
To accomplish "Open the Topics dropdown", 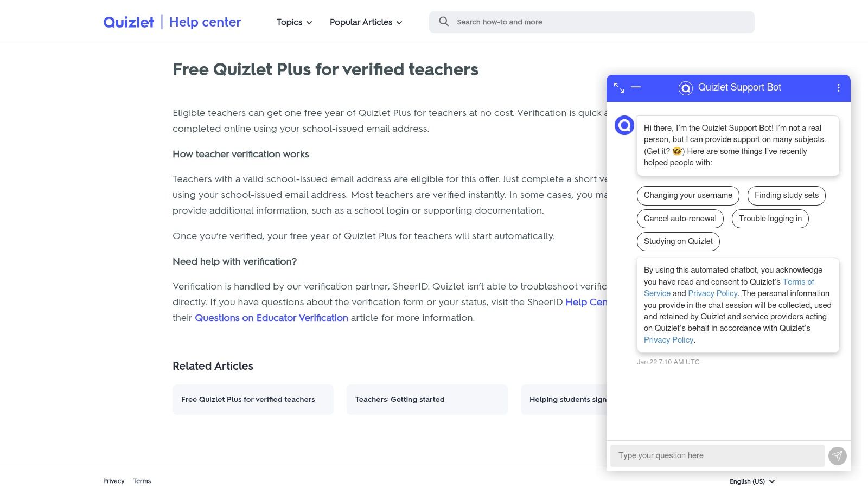I will coord(293,22).
